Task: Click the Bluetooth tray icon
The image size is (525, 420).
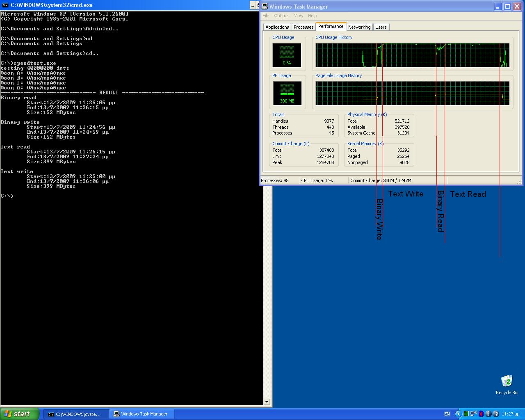Action: (x=481, y=414)
